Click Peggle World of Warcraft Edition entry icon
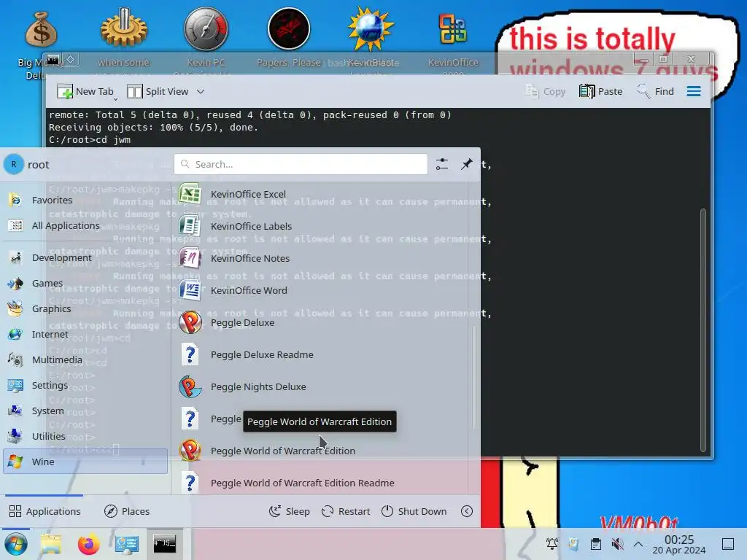This screenshot has width=747, height=560. (x=190, y=451)
